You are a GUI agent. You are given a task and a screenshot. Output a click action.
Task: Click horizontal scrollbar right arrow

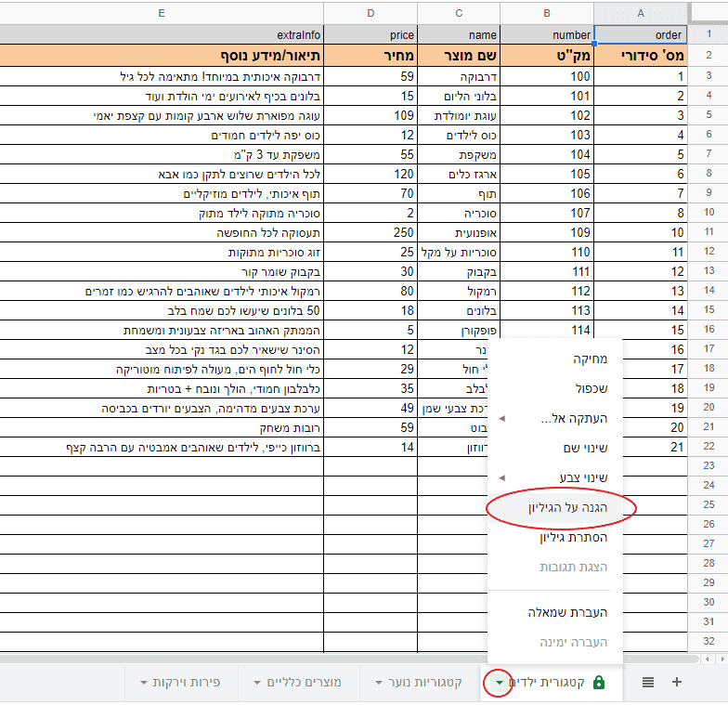click(x=722, y=659)
